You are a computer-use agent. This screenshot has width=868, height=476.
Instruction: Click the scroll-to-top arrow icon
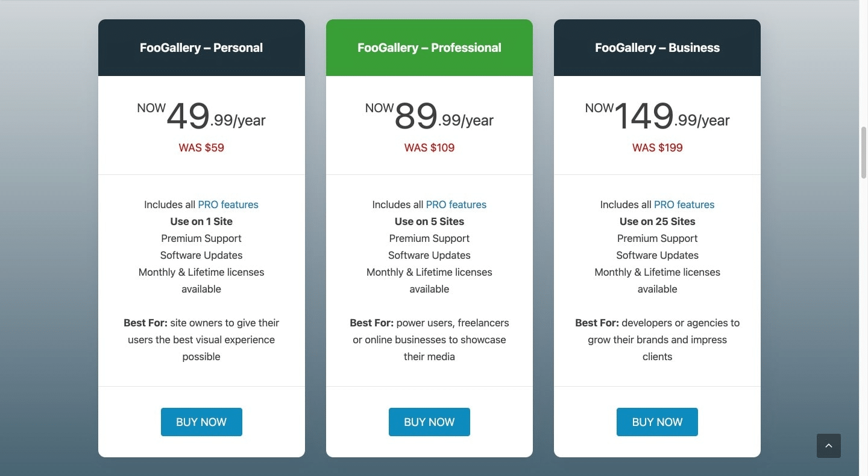click(x=828, y=446)
